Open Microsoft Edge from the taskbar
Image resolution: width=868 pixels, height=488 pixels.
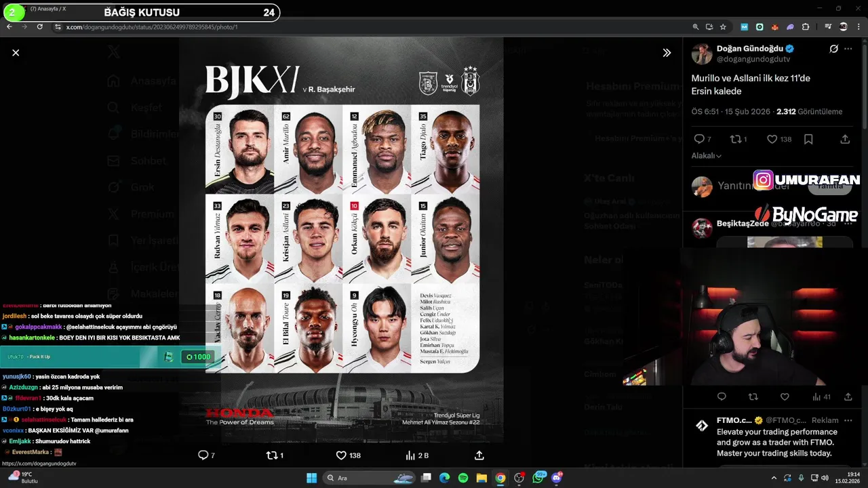click(x=444, y=478)
